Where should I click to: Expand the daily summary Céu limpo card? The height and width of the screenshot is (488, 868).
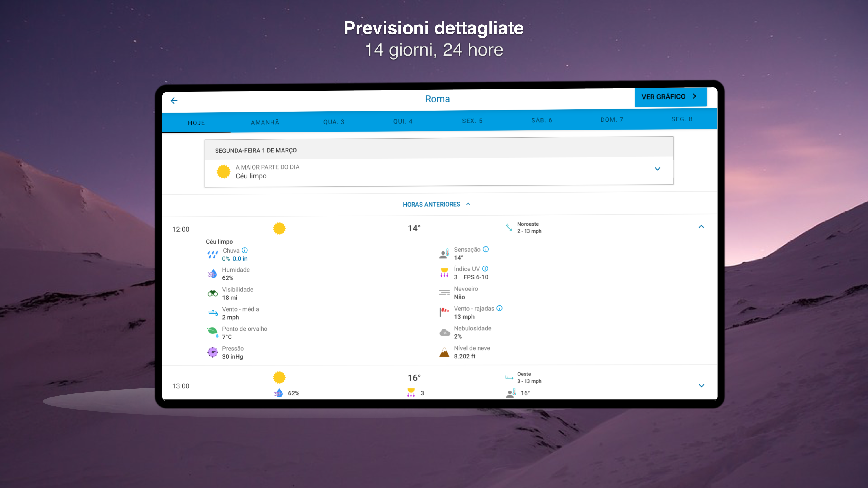pyautogui.click(x=657, y=169)
